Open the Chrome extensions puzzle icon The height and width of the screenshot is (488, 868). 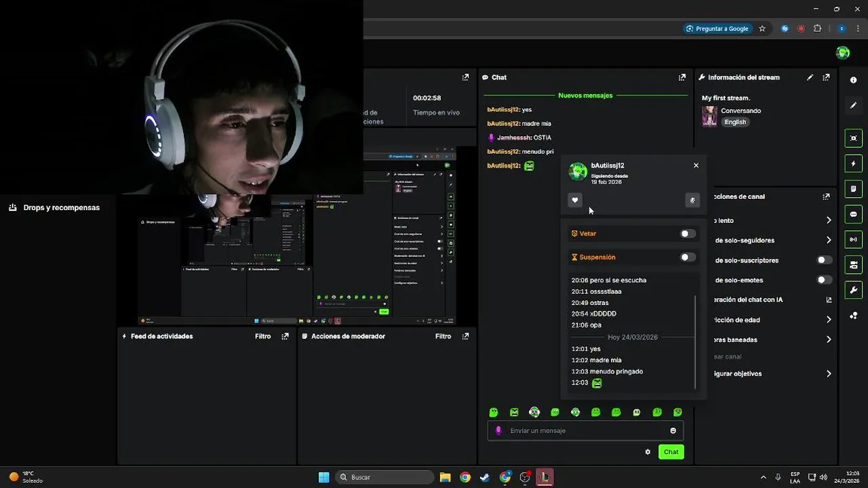(817, 28)
